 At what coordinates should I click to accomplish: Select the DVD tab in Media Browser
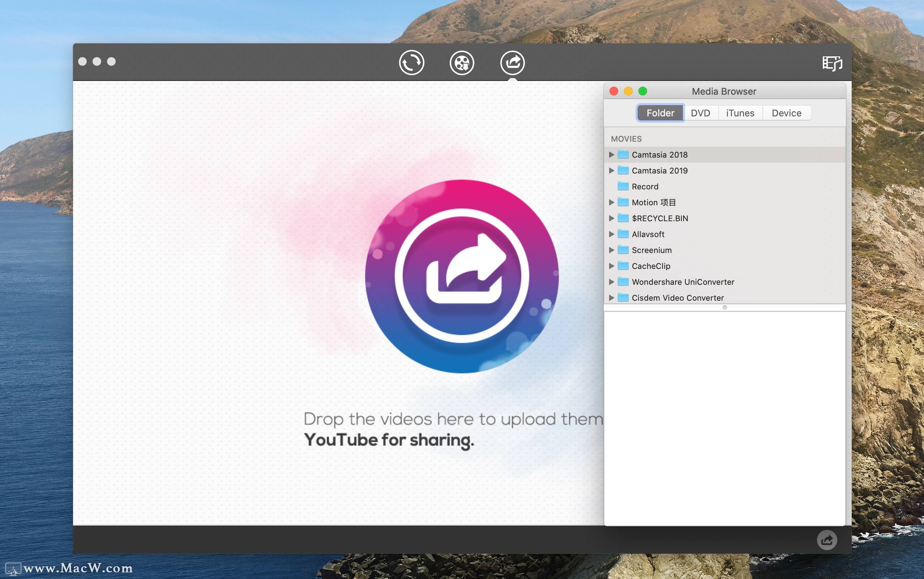(x=701, y=113)
